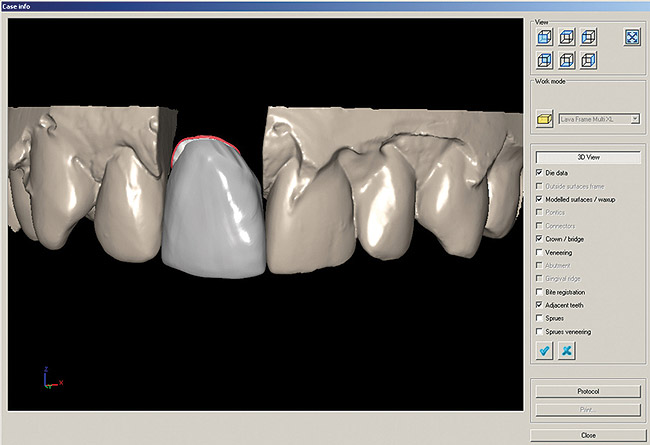Uncheck the Die data checkbox

click(x=540, y=173)
